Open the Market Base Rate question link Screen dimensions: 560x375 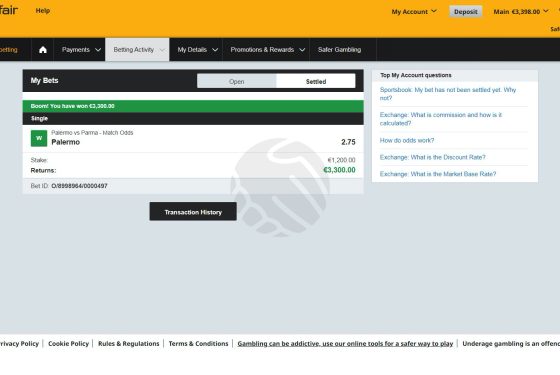pos(438,174)
